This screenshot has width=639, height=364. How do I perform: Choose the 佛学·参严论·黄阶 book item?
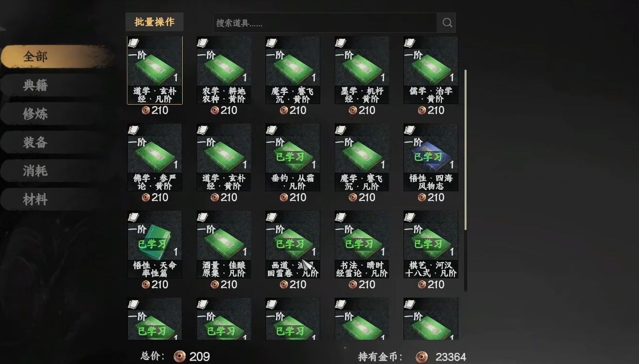(155, 157)
